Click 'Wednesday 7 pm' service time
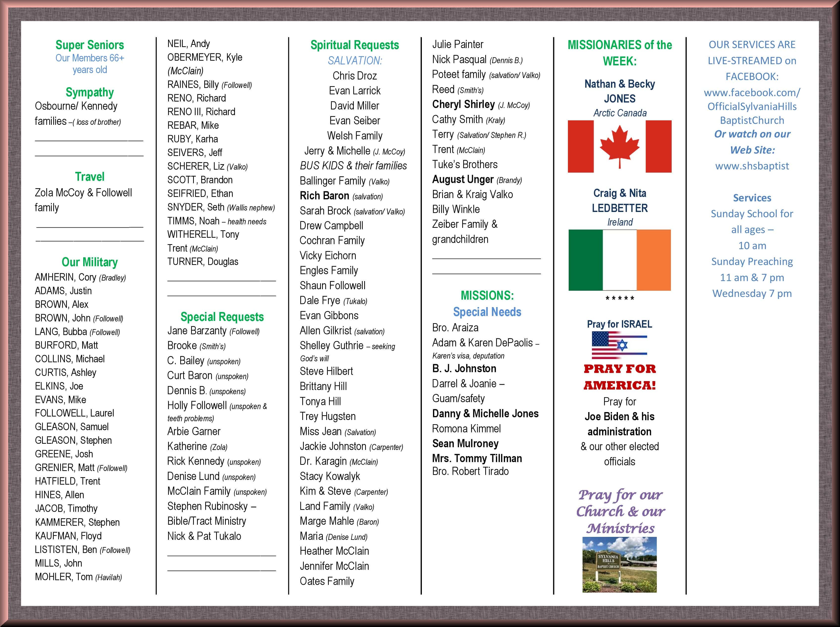840x627 pixels. point(752,293)
